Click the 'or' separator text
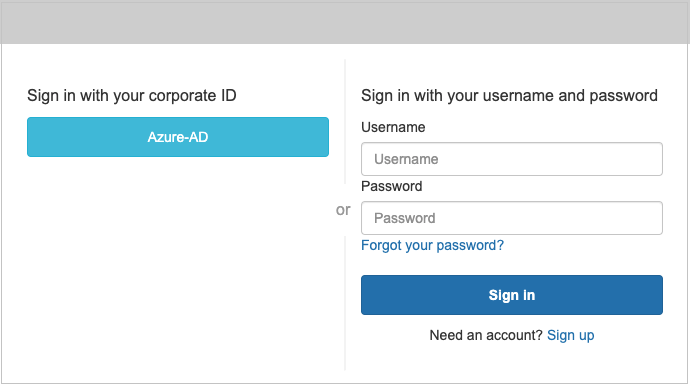Screen dimensions: 690x385 point(343,210)
